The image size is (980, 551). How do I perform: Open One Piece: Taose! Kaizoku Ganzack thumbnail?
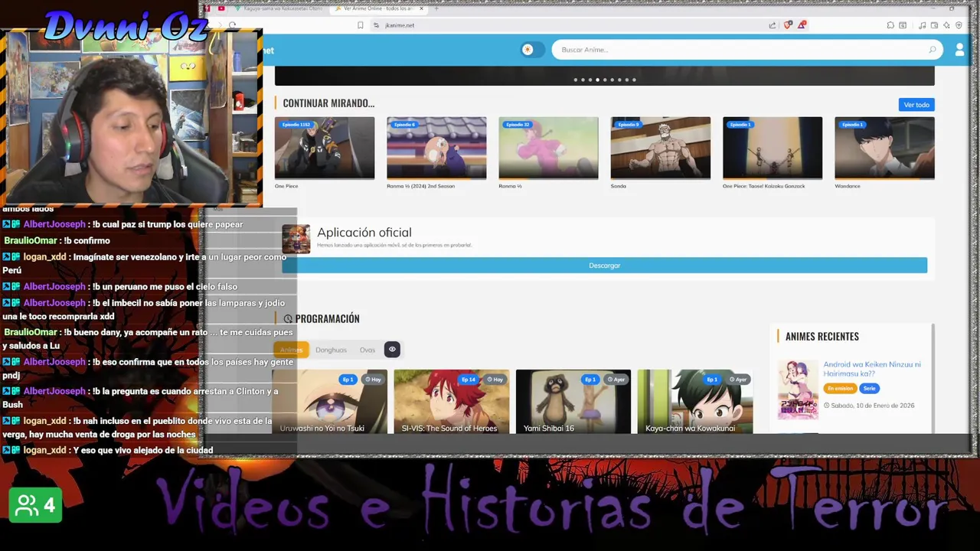click(773, 148)
